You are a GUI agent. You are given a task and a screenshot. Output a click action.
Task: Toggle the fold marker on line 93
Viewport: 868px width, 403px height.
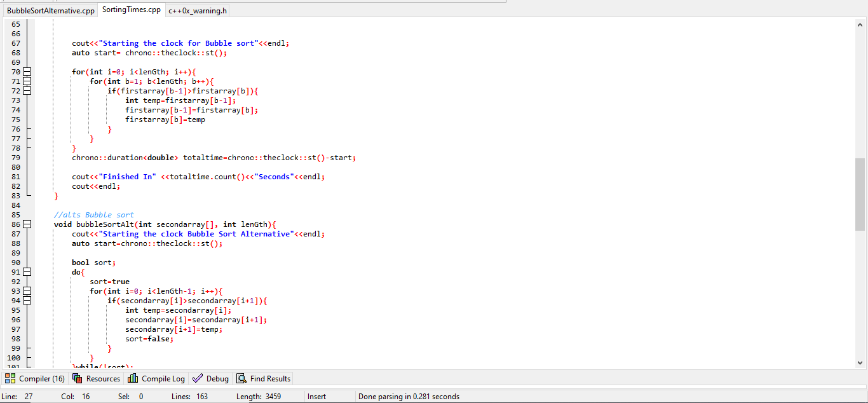point(26,290)
